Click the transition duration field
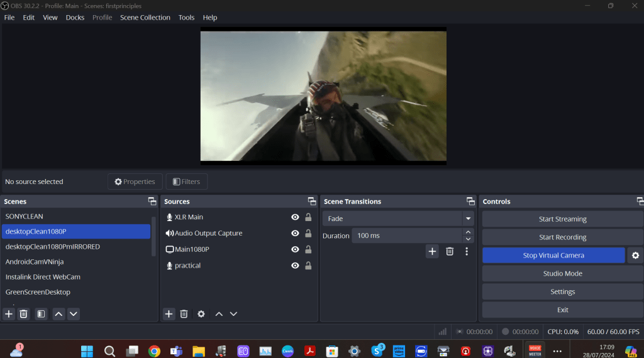Viewport: 644px width, 358px height. 407,236
